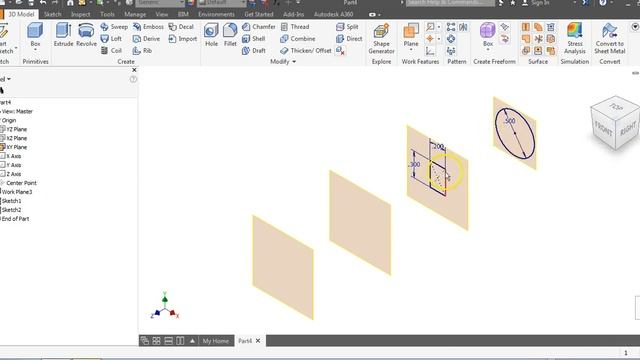Click the Derive tool

coord(146,39)
